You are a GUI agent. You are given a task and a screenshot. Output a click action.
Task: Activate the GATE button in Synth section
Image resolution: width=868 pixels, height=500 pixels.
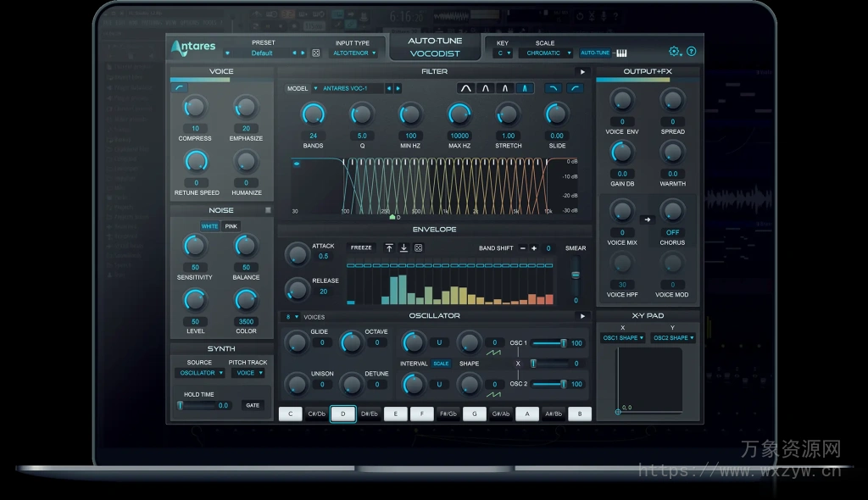pyautogui.click(x=253, y=407)
